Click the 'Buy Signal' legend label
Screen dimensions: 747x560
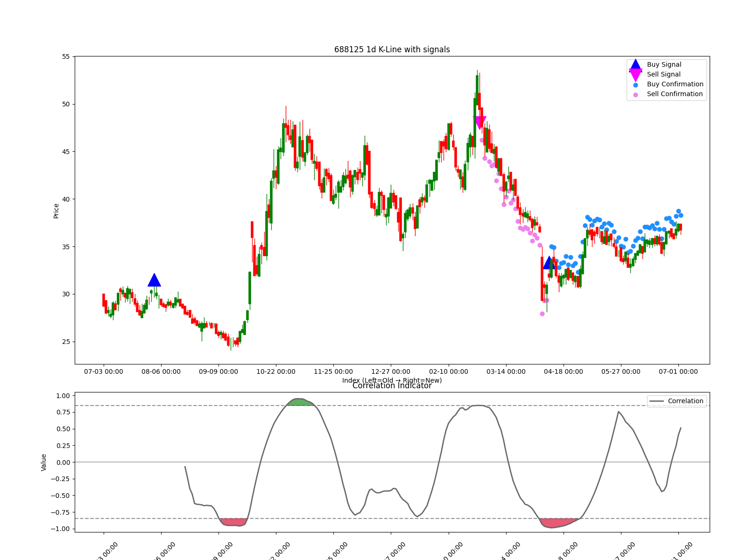664,65
